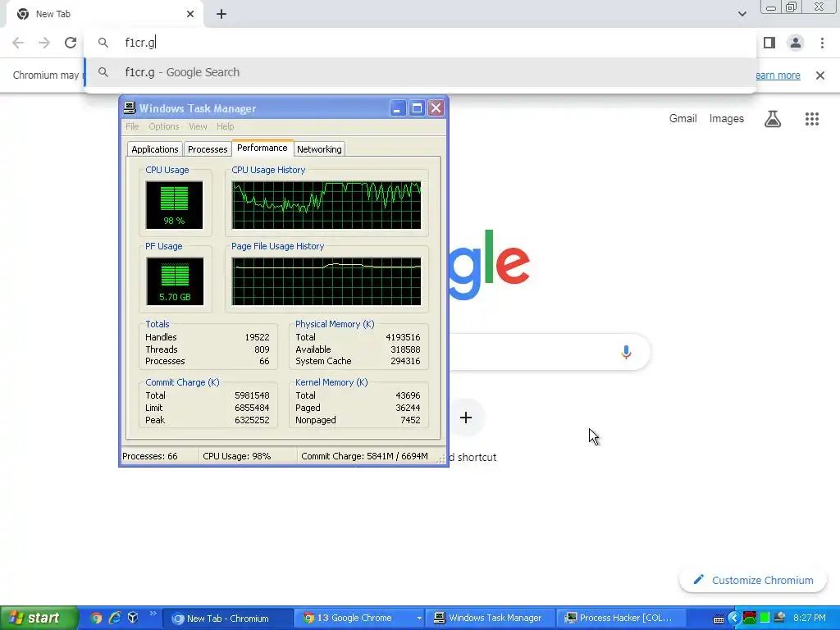
Task: Switch to the Networking tab
Action: click(319, 149)
